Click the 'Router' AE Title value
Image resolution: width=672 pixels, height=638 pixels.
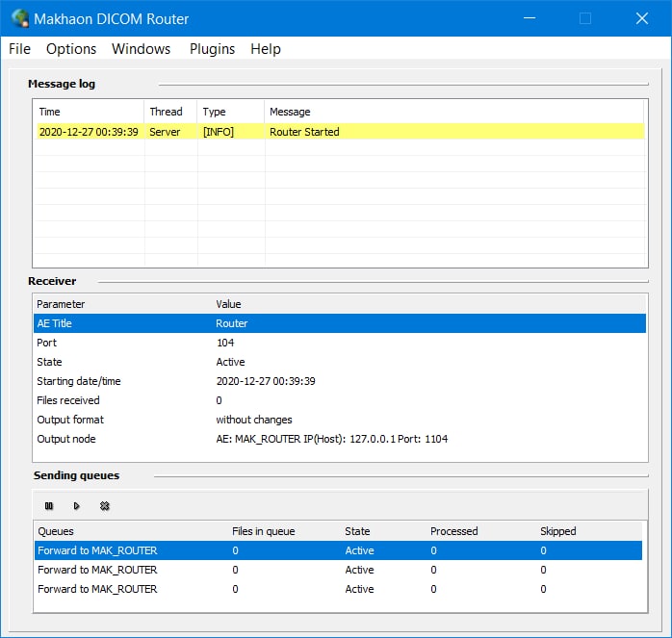(x=231, y=323)
